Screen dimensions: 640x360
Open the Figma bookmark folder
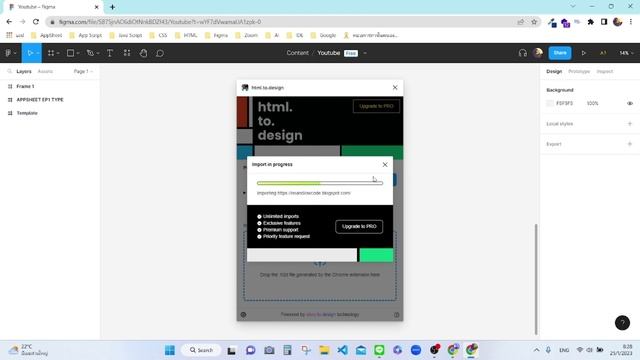[x=216, y=36]
